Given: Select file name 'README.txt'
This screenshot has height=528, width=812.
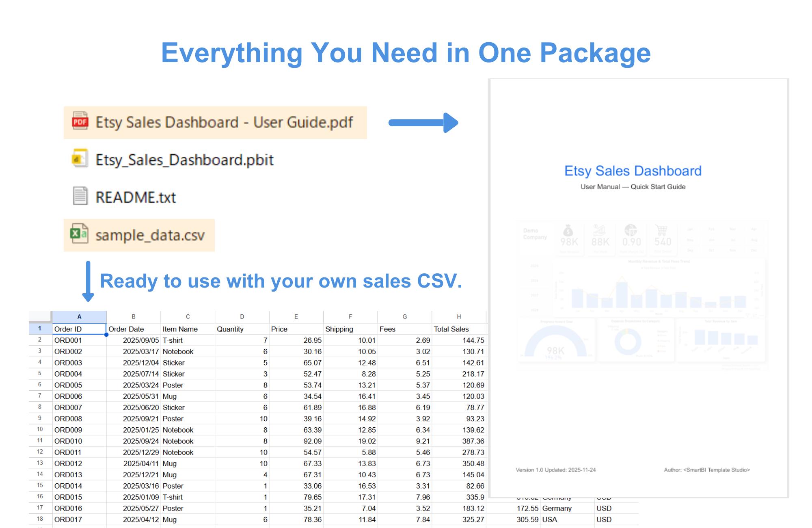Looking at the screenshot, I should [136, 197].
